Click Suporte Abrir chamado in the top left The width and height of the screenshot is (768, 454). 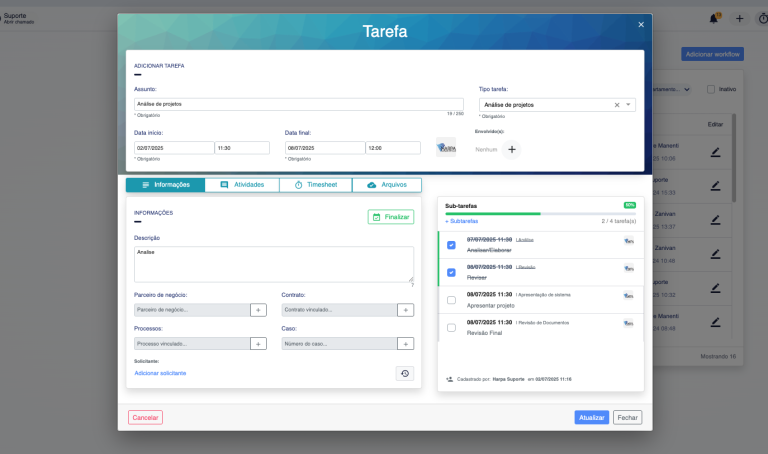[18, 19]
